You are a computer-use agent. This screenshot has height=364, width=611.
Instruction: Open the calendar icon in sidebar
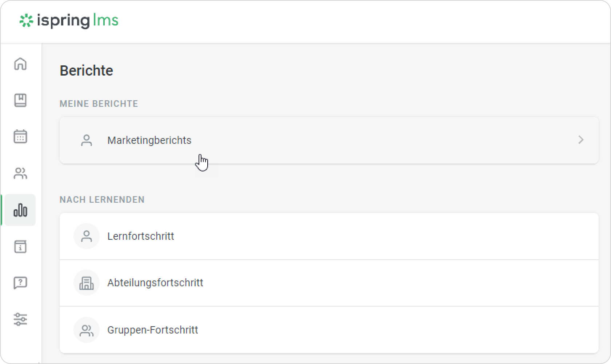[x=20, y=137]
